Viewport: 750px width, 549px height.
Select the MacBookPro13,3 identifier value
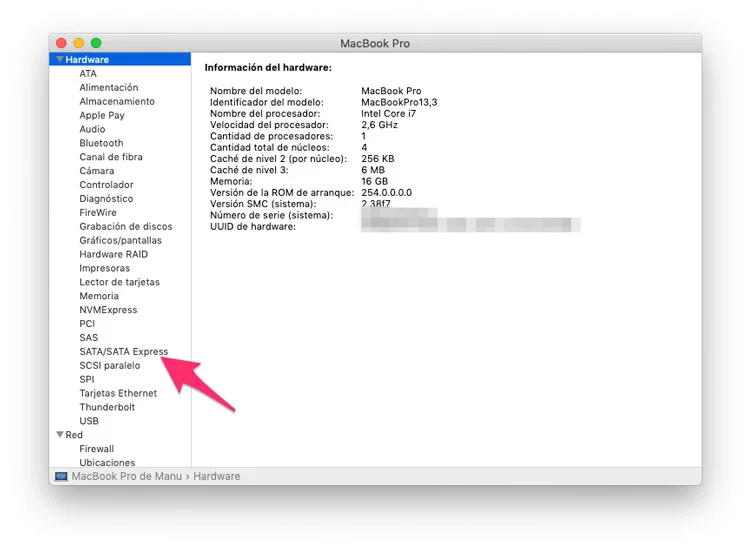coord(399,102)
